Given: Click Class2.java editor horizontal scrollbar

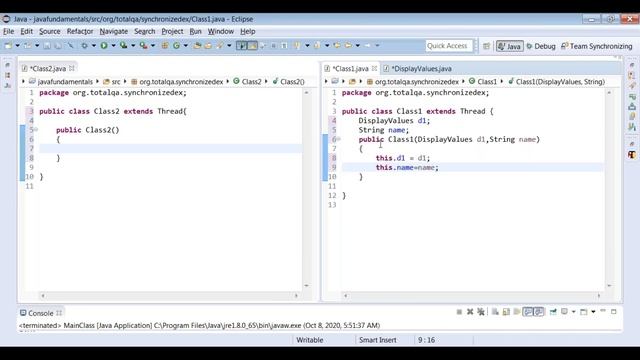Looking at the screenshot, I should pos(169,296).
